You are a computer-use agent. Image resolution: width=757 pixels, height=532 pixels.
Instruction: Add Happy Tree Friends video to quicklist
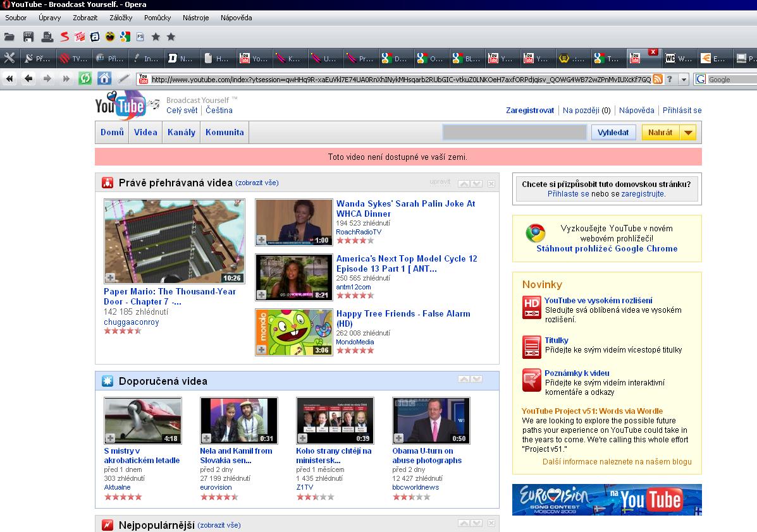261,349
